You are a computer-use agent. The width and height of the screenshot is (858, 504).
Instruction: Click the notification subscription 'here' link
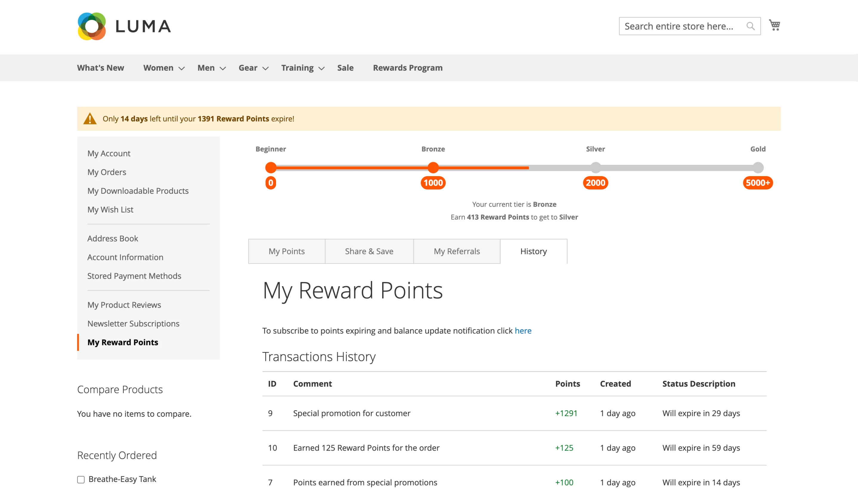[x=523, y=331]
